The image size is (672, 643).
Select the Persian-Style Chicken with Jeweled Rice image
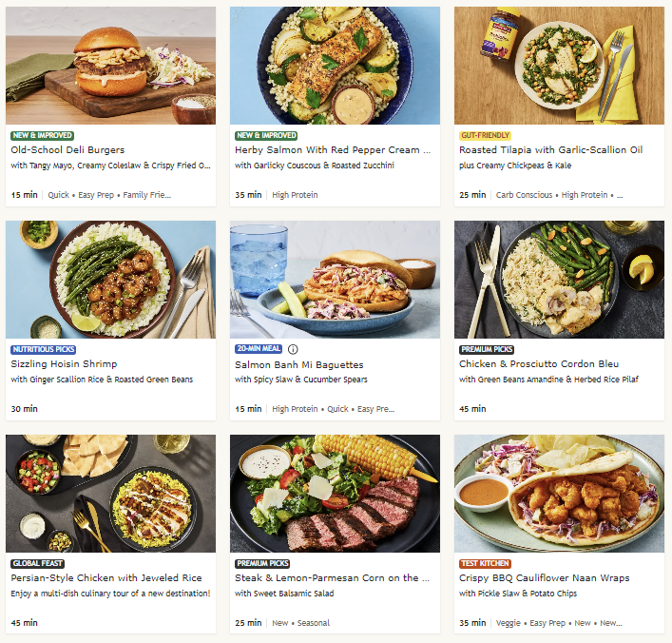click(x=110, y=494)
